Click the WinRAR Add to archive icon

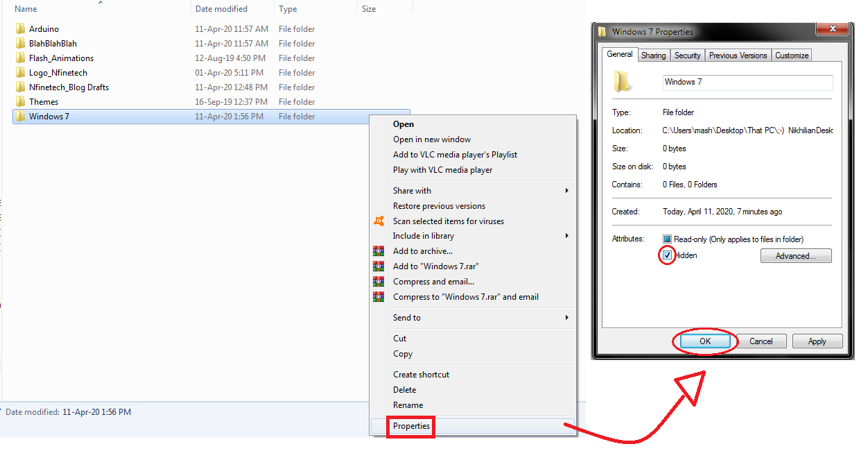379,250
